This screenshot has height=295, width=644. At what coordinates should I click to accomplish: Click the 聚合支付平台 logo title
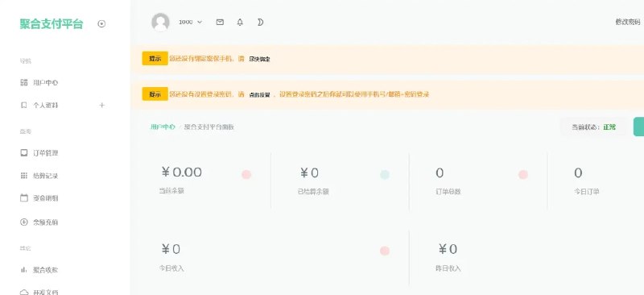pyautogui.click(x=52, y=24)
